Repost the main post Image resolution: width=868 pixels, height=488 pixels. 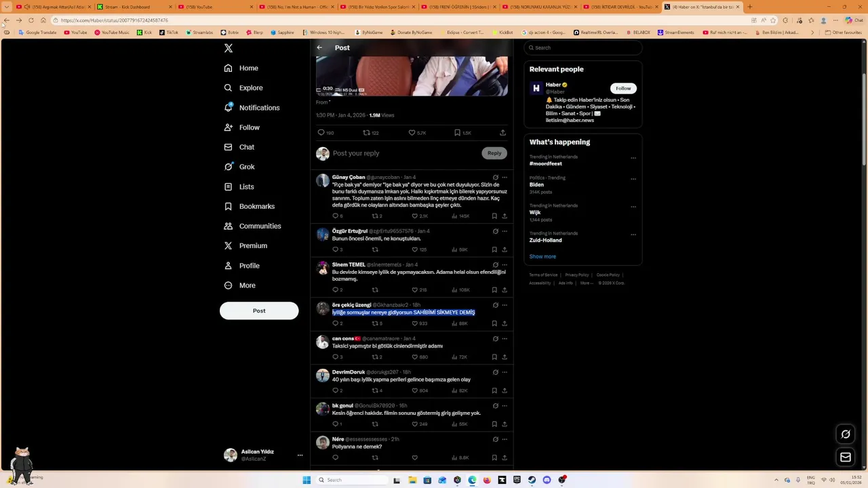pos(366,133)
